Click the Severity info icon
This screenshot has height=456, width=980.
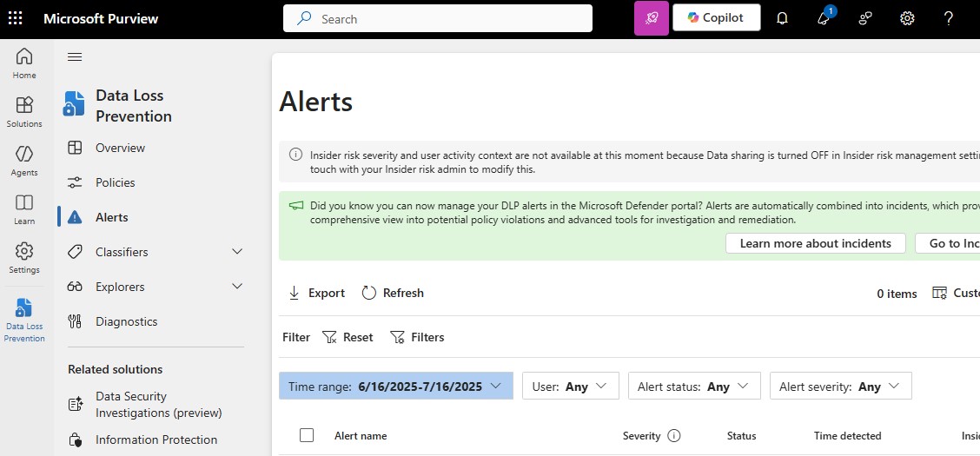(674, 436)
